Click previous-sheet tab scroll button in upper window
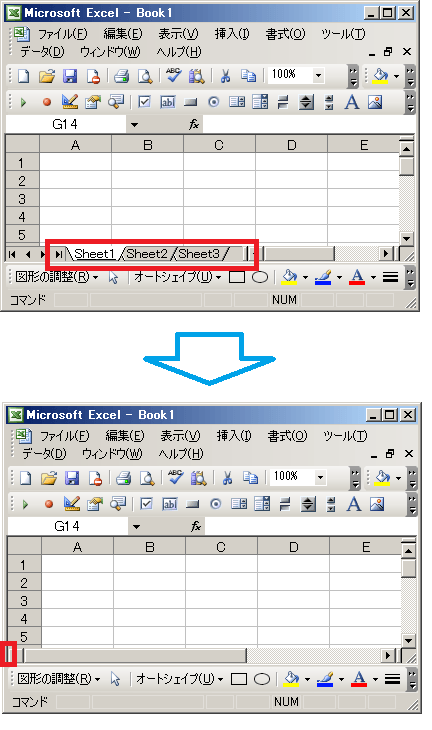Viewport: 432px width, 730px height. click(x=27, y=254)
